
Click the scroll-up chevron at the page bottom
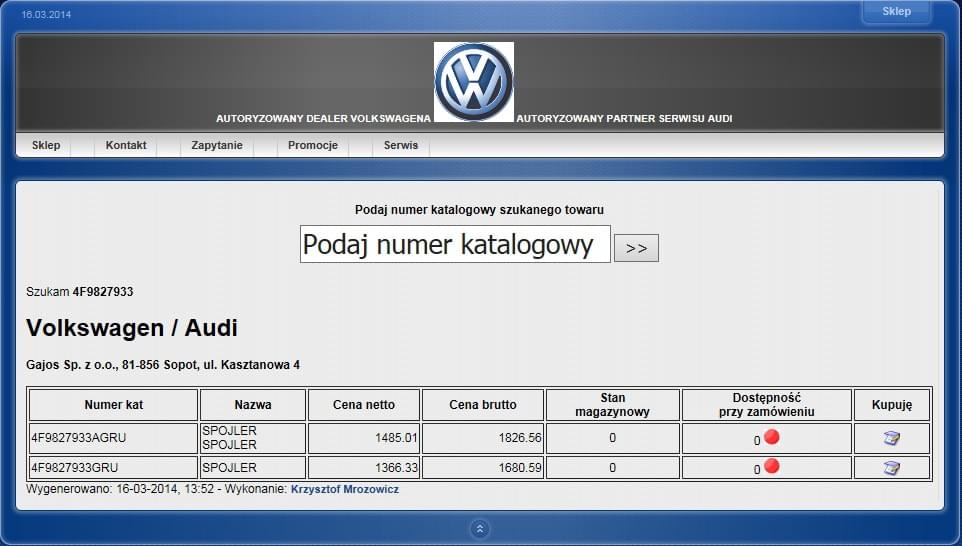[480, 529]
